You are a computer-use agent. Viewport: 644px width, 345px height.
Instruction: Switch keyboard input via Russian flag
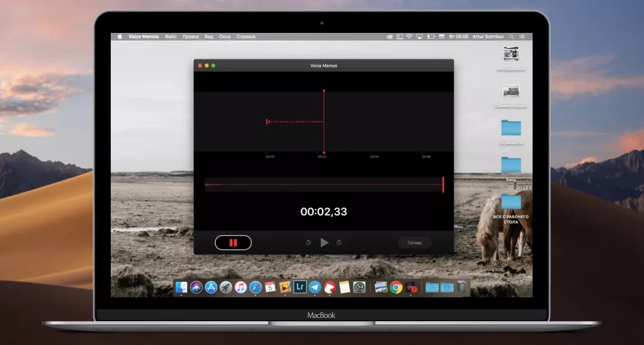pyautogui.click(x=442, y=37)
